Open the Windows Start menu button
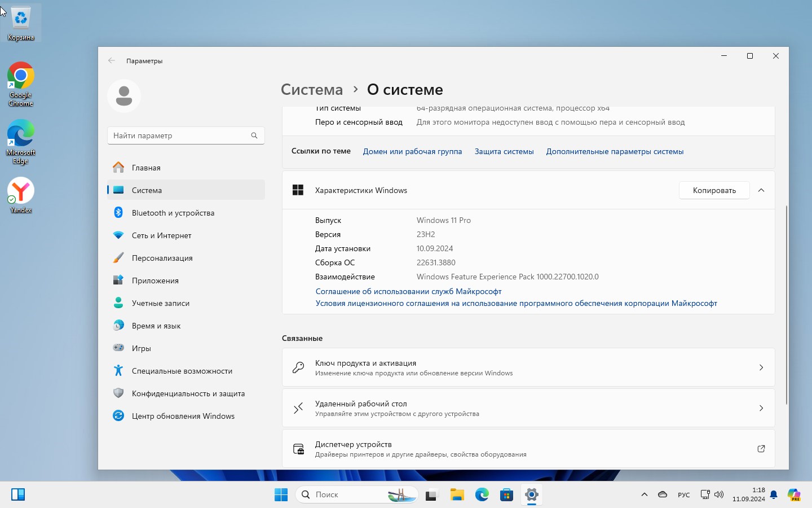 tap(281, 495)
